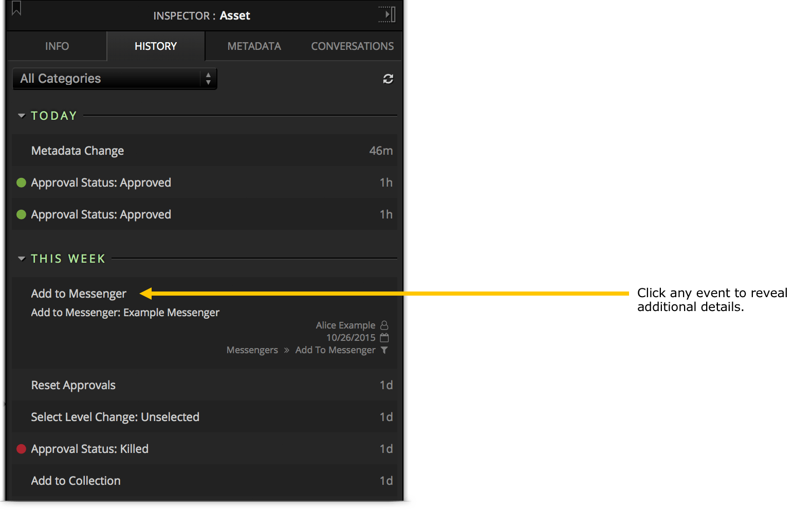
Task: Select the HISTORY tab
Action: pyautogui.click(x=156, y=46)
